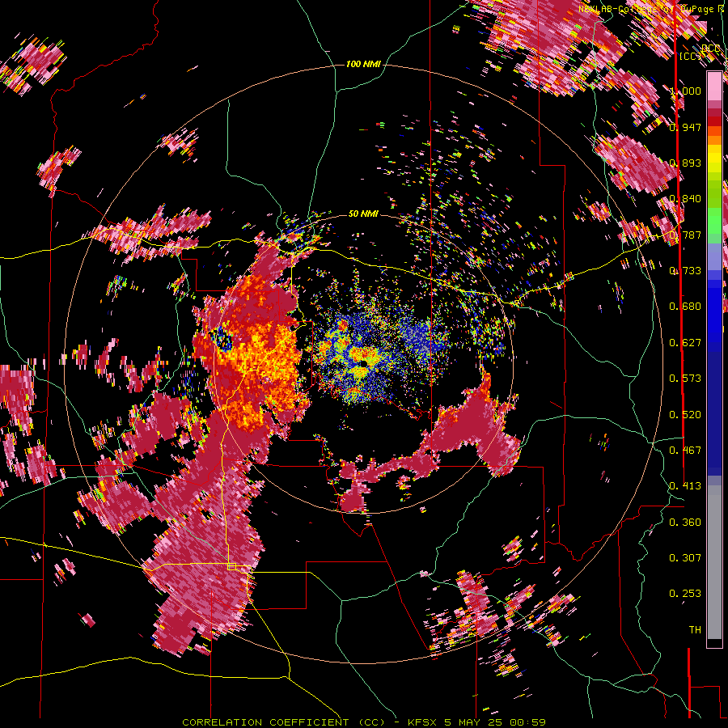Screen dimensions: 728x728
Task: Click the small yellow square highway marker
Action: pos(232,566)
